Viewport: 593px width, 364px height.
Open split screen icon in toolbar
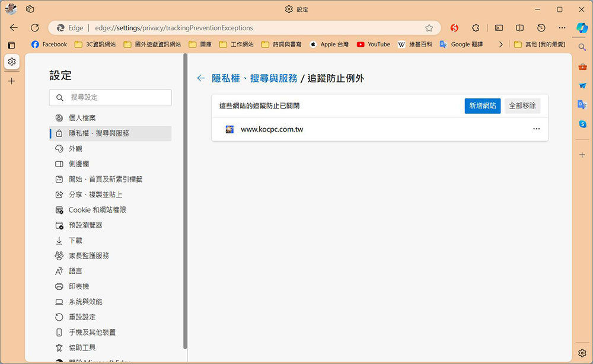520,28
